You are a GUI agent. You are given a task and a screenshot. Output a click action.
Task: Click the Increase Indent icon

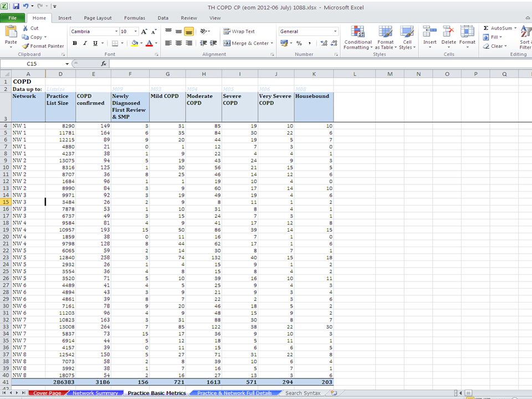213,43
